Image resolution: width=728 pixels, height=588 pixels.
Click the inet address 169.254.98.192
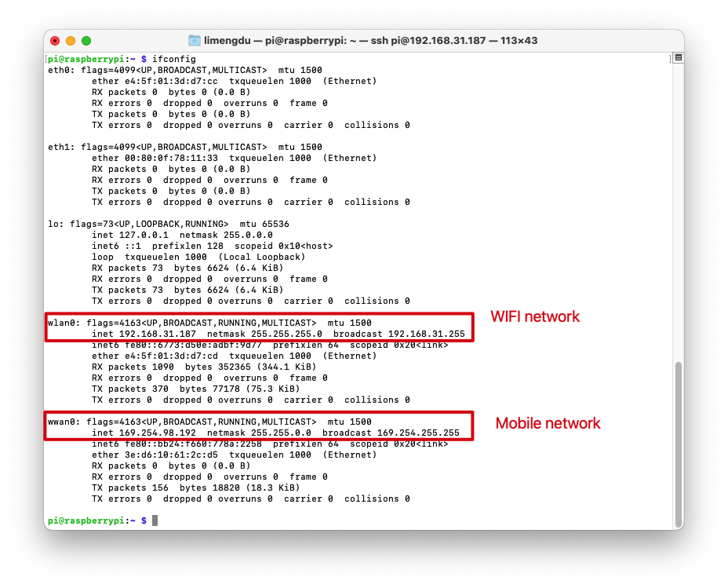(158, 433)
